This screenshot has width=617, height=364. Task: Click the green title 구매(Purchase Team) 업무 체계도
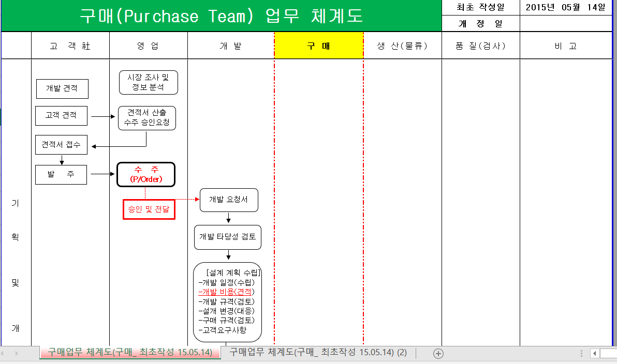221,16
